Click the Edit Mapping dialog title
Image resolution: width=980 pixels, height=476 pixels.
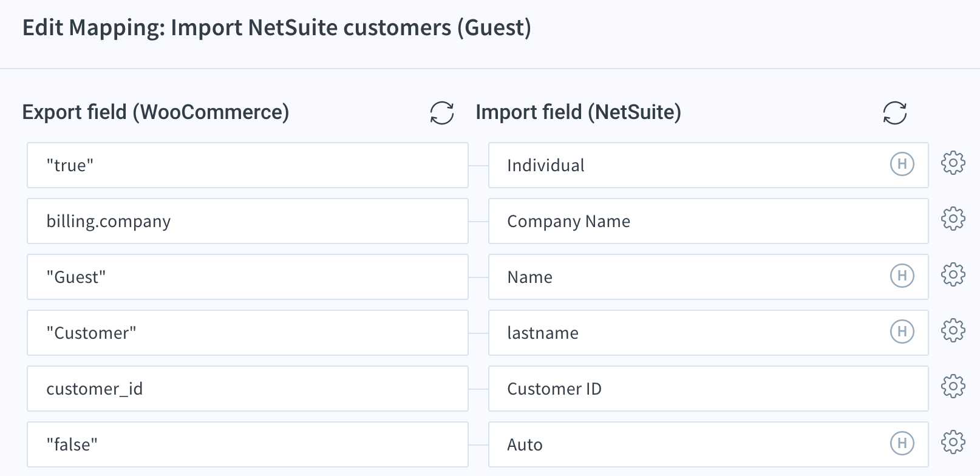277,28
